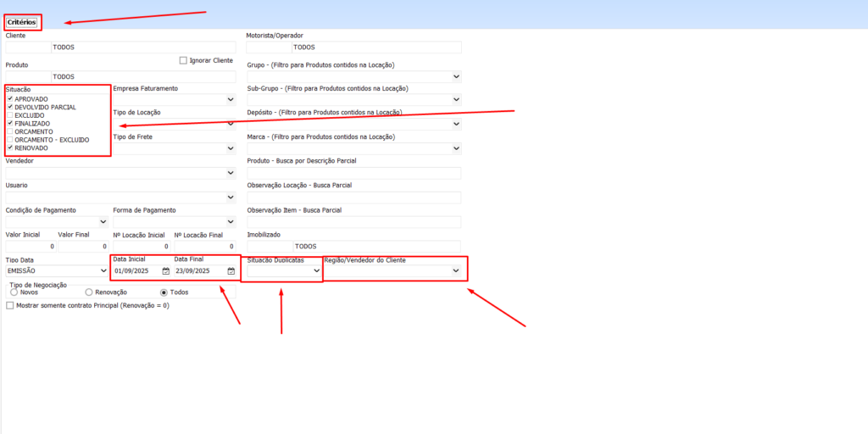This screenshot has width=868, height=434.
Task: Click the Observação Locação search field
Action: coord(353,198)
